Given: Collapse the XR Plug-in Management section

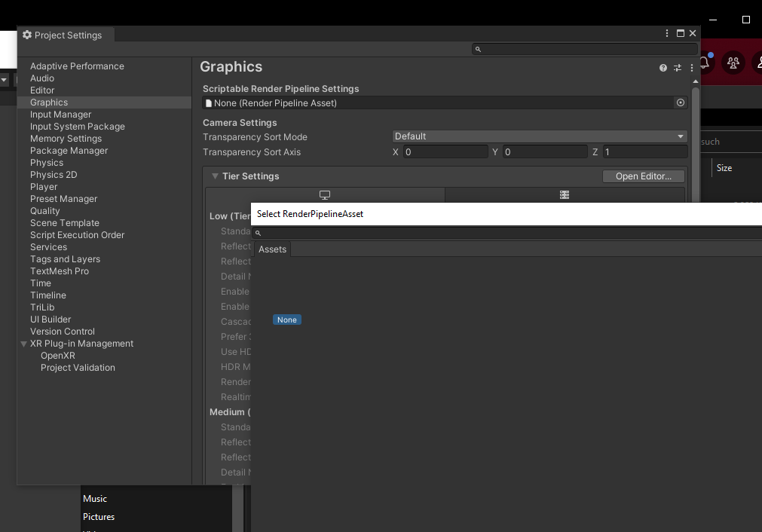Looking at the screenshot, I should click(x=23, y=343).
